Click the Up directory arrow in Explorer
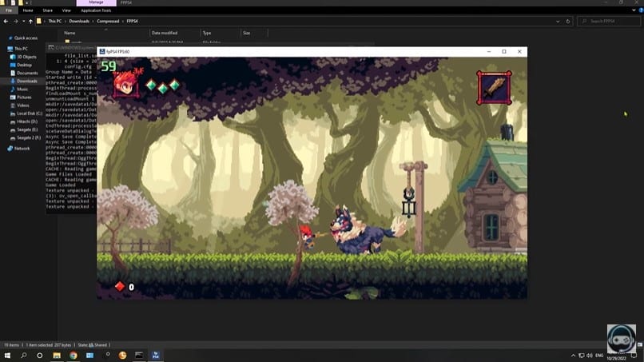 point(31,22)
